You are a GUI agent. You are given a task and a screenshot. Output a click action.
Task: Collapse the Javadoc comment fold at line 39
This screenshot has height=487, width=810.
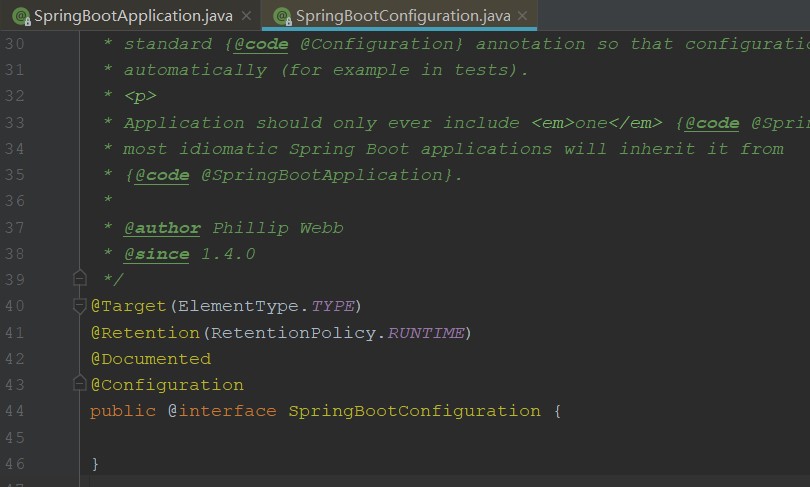click(80, 278)
